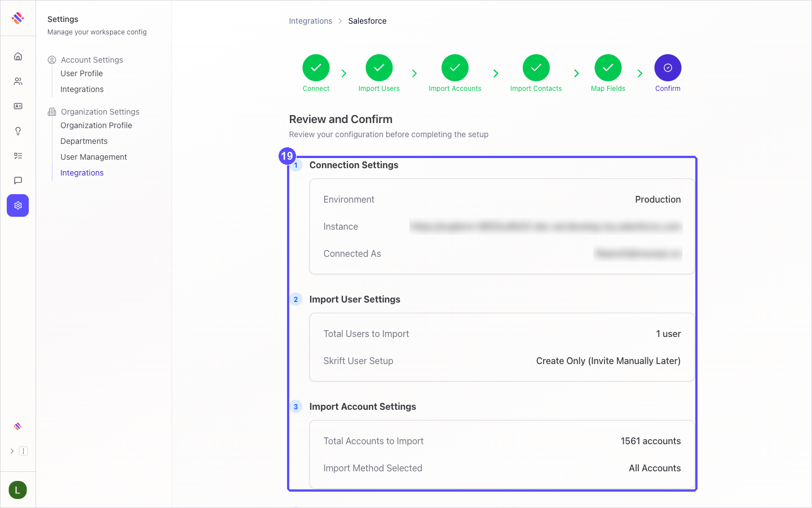Open Integrations under Account Settings
812x508 pixels.
click(x=82, y=89)
